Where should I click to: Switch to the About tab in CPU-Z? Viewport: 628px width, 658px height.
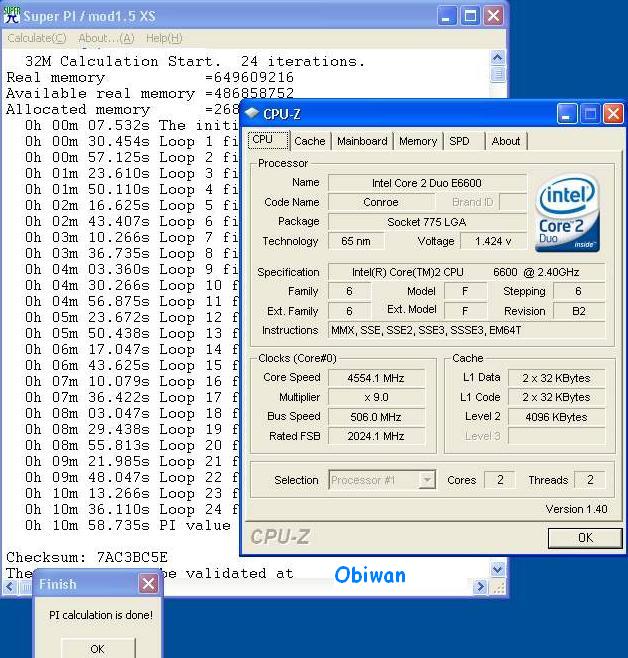point(506,141)
